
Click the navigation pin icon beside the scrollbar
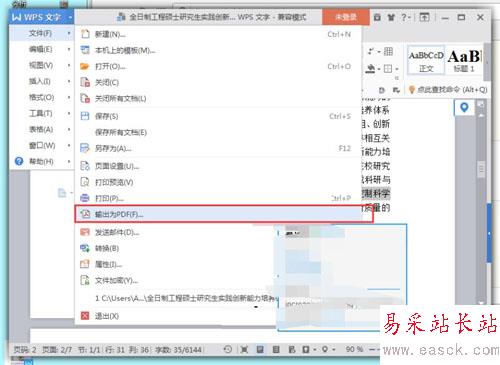click(464, 108)
